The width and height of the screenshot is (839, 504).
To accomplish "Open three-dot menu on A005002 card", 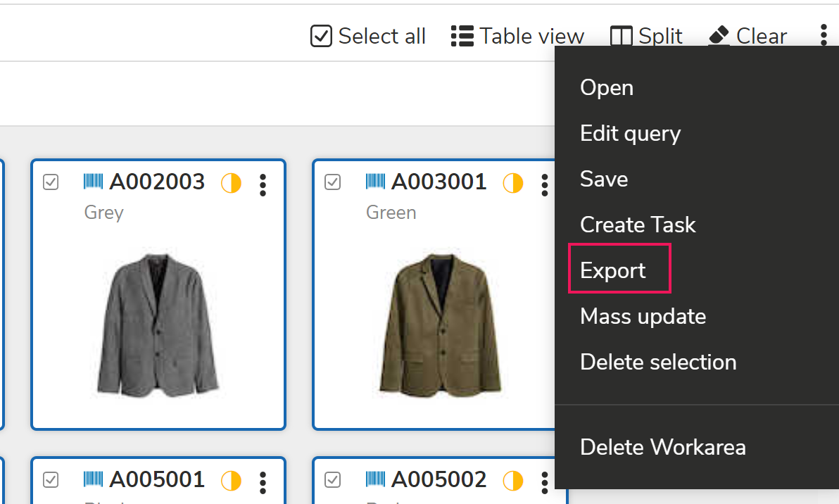I will pyautogui.click(x=545, y=483).
